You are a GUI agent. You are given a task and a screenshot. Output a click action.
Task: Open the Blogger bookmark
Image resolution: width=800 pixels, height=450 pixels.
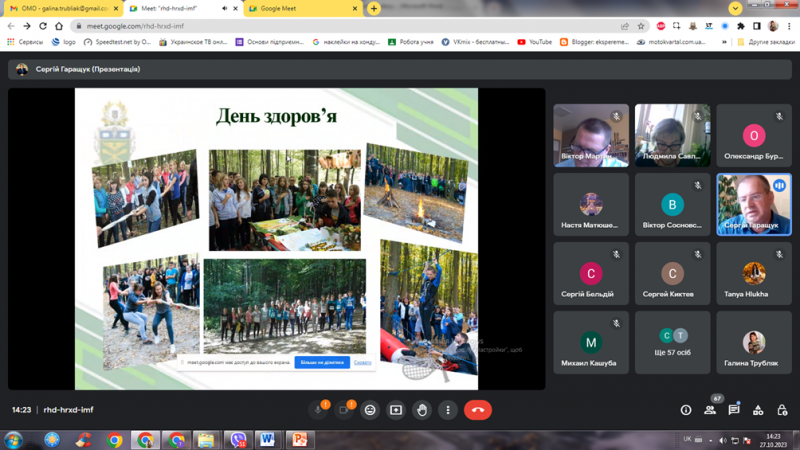(x=594, y=42)
